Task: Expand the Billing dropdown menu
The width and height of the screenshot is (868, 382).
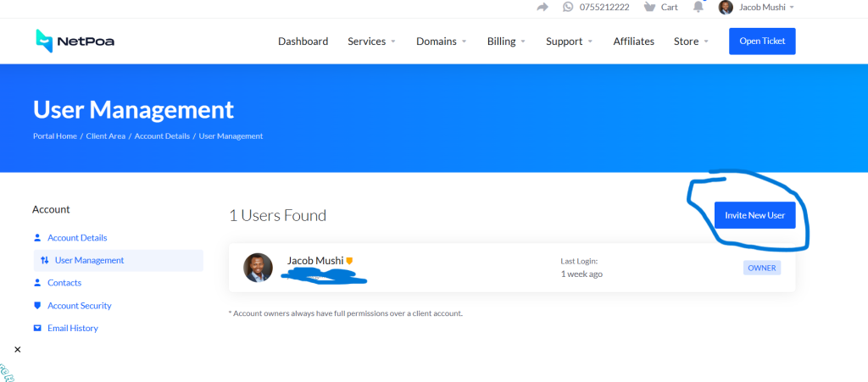Action: tap(506, 42)
